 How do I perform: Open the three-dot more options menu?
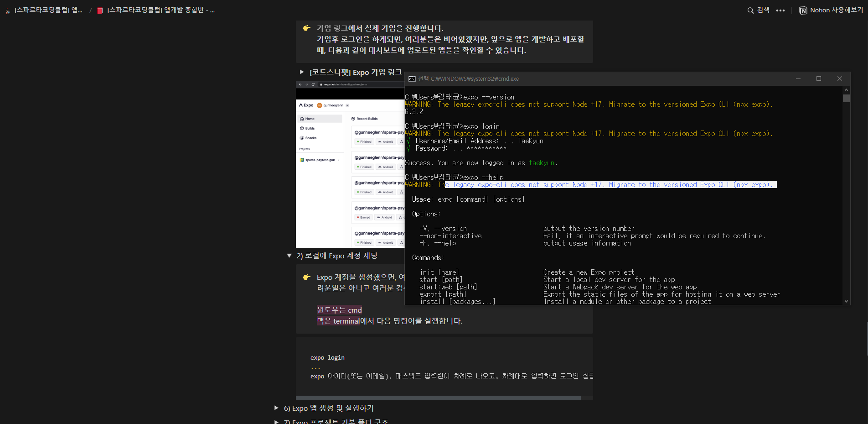pyautogui.click(x=780, y=10)
